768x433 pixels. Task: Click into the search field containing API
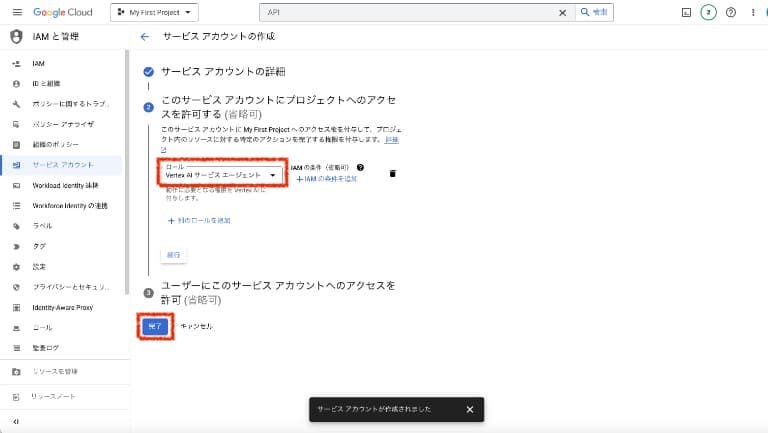tap(409, 12)
